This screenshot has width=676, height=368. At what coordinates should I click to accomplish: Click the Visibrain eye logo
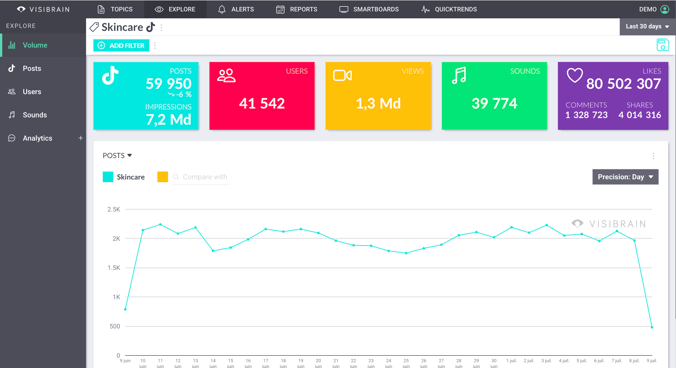coord(21,9)
